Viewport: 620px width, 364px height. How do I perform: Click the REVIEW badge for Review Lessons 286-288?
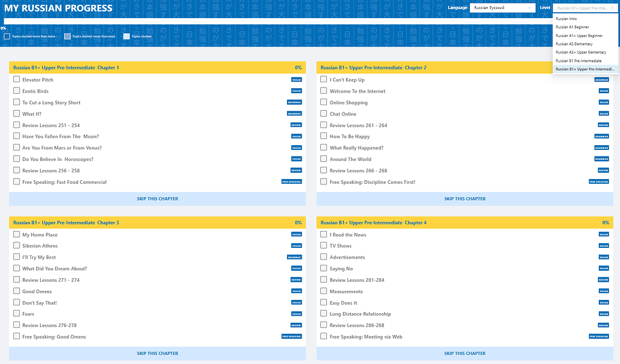click(604, 325)
